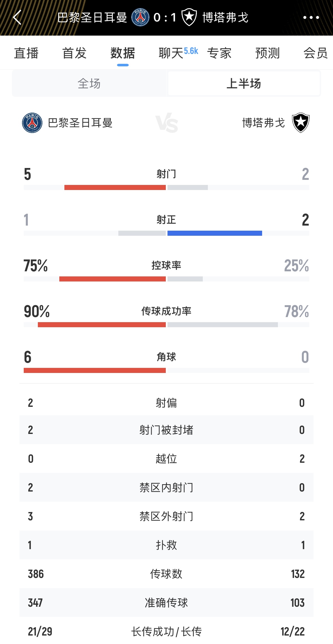Tap the PSG crest in header
The height and width of the screenshot is (644, 333).
coord(140,18)
